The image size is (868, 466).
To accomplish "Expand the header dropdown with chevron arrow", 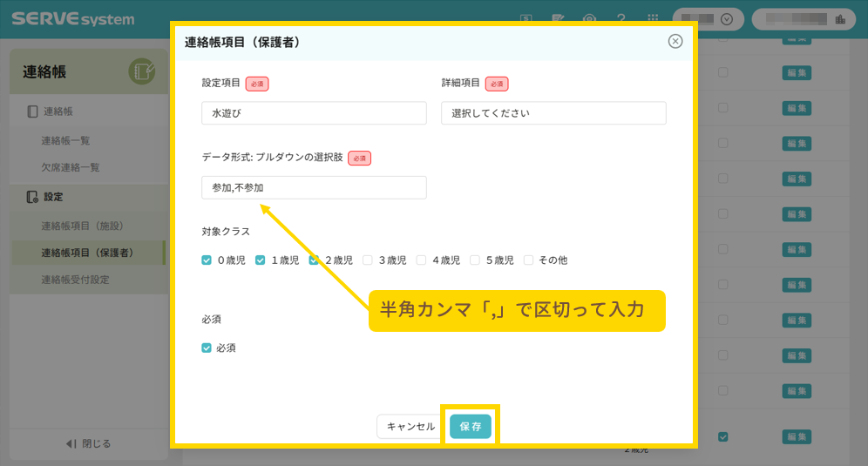I will point(726,19).
